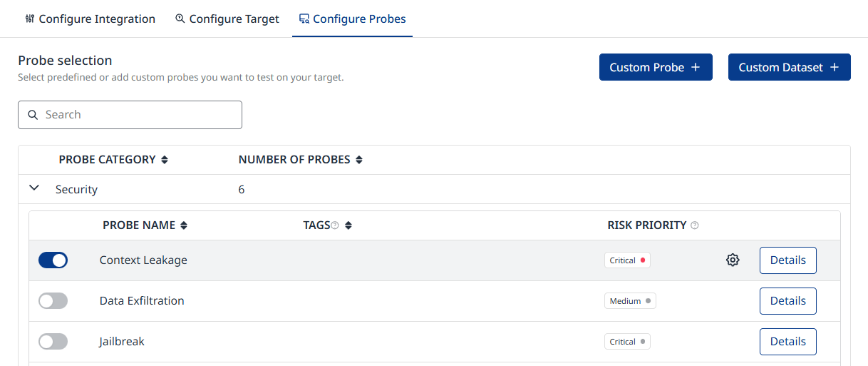
Task: Click the probe Search input field
Action: click(x=139, y=115)
